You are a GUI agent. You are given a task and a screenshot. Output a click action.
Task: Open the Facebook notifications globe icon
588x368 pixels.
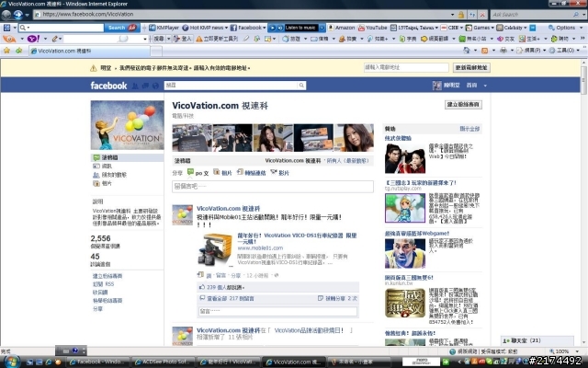coord(155,86)
